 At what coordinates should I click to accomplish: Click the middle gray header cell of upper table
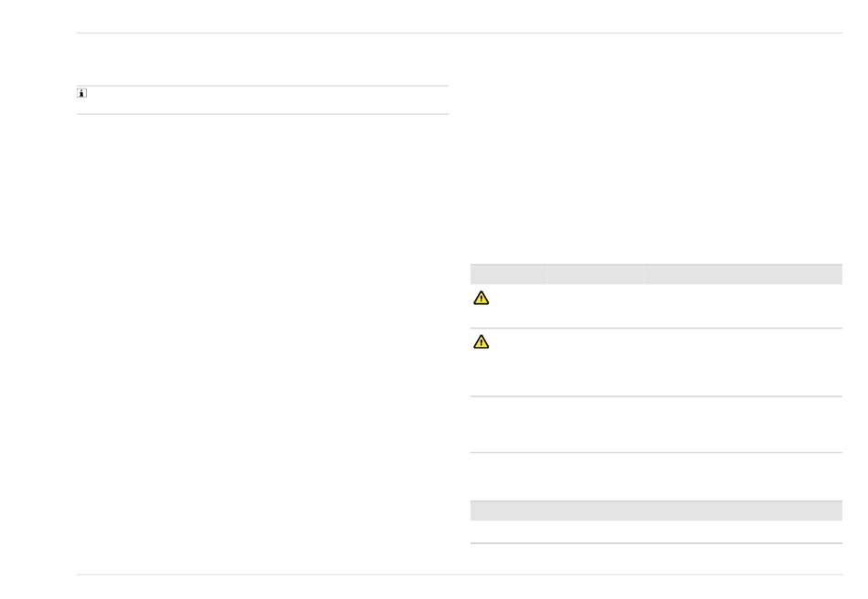tap(596, 274)
